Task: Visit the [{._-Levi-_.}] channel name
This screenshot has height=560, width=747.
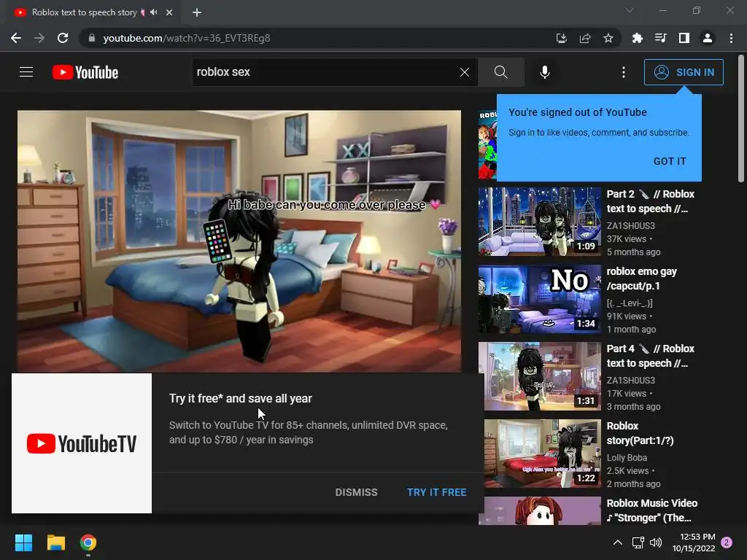Action: (x=630, y=303)
